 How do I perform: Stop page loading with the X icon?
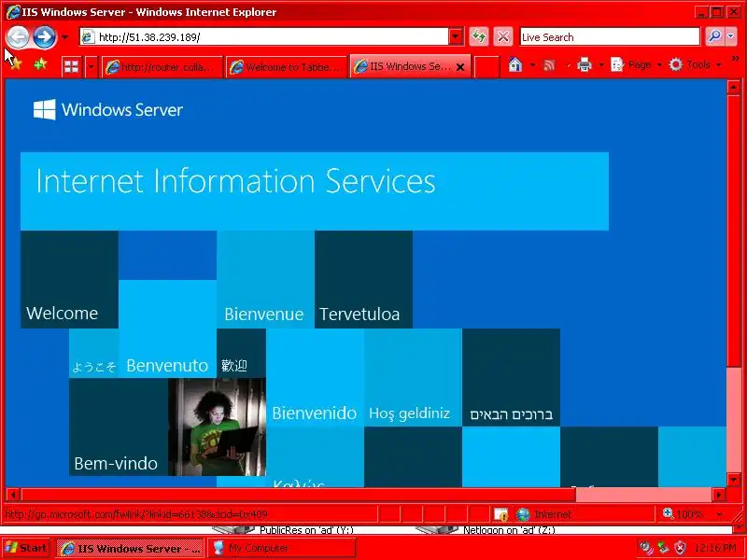click(x=502, y=36)
